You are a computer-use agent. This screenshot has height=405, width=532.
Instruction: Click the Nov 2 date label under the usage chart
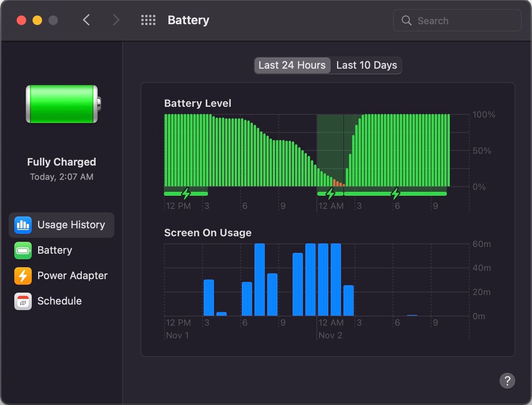coord(330,335)
